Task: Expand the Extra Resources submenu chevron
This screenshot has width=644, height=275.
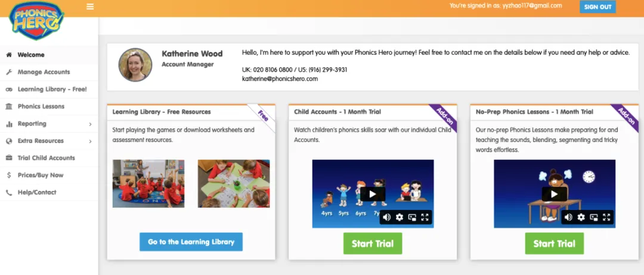Action: [x=91, y=141]
